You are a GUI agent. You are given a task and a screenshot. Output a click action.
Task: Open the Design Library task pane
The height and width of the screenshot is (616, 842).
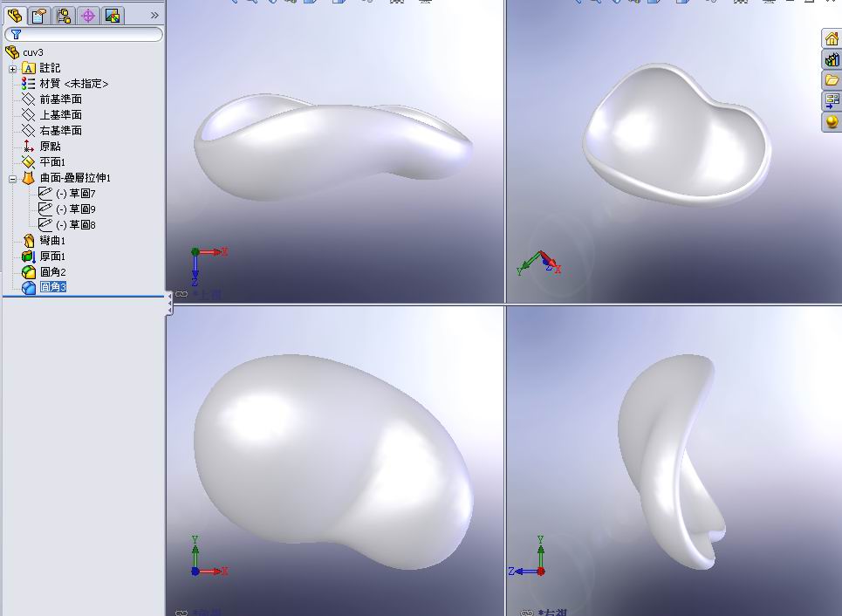pyautogui.click(x=832, y=59)
